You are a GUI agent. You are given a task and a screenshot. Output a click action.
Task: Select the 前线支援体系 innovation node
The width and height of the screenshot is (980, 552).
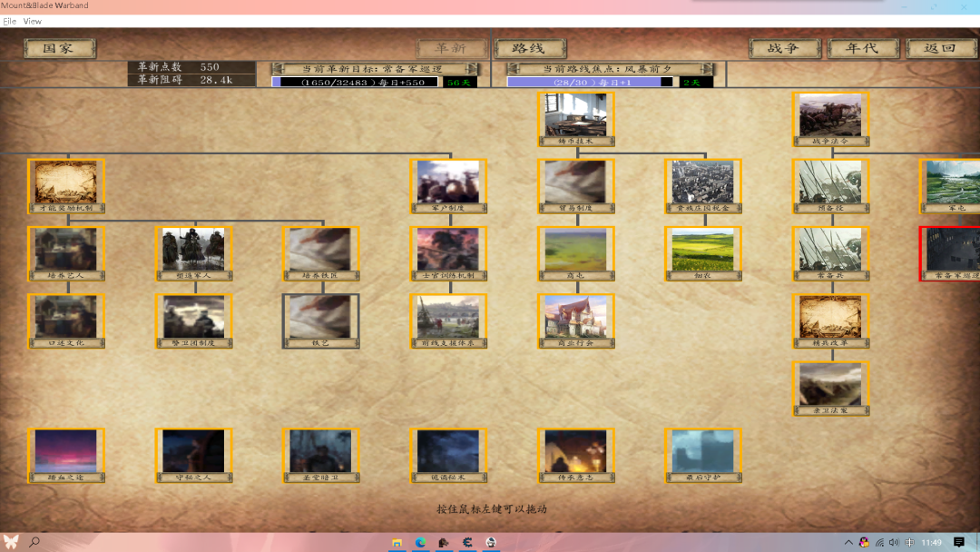pos(448,321)
